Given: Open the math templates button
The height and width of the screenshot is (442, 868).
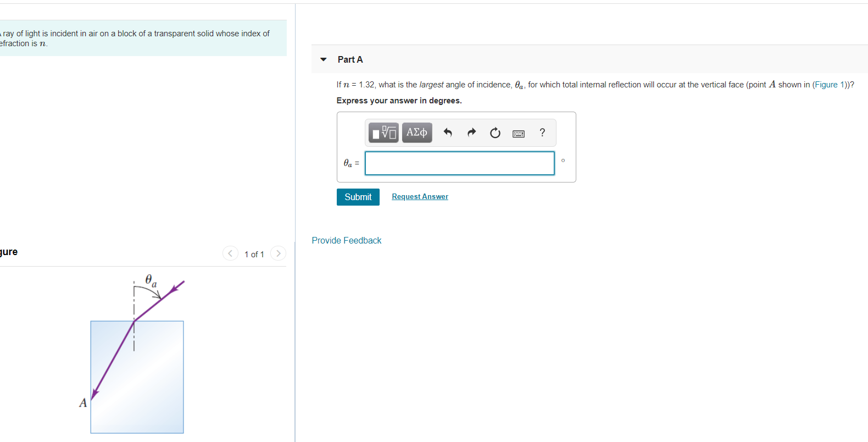Looking at the screenshot, I should click(383, 132).
